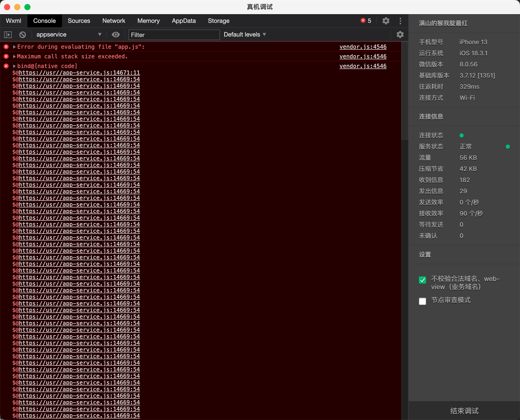Click the 结束调试 button
Screen dimensions: 520x420
464,411
